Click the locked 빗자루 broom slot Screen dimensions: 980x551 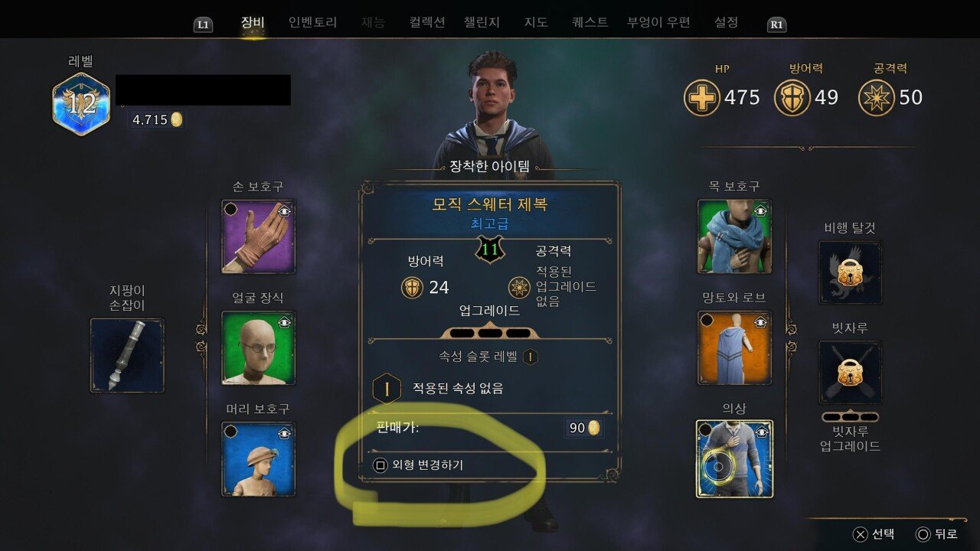850,373
